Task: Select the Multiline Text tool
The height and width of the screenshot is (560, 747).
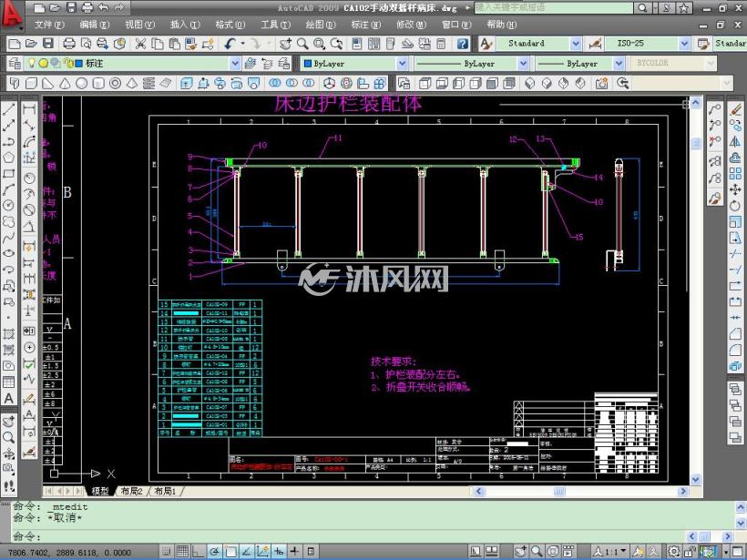Action: 8,399
